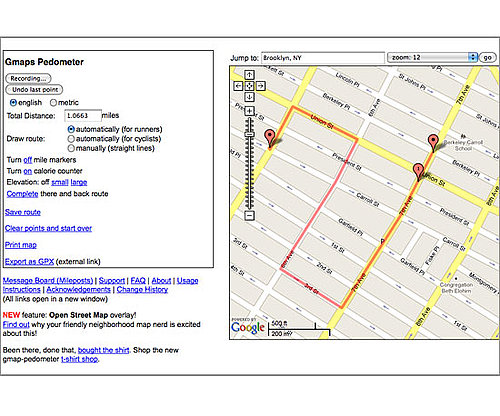Choose automatically (for runners) route drawing
The width and height of the screenshot is (500, 416).
[x=71, y=129]
